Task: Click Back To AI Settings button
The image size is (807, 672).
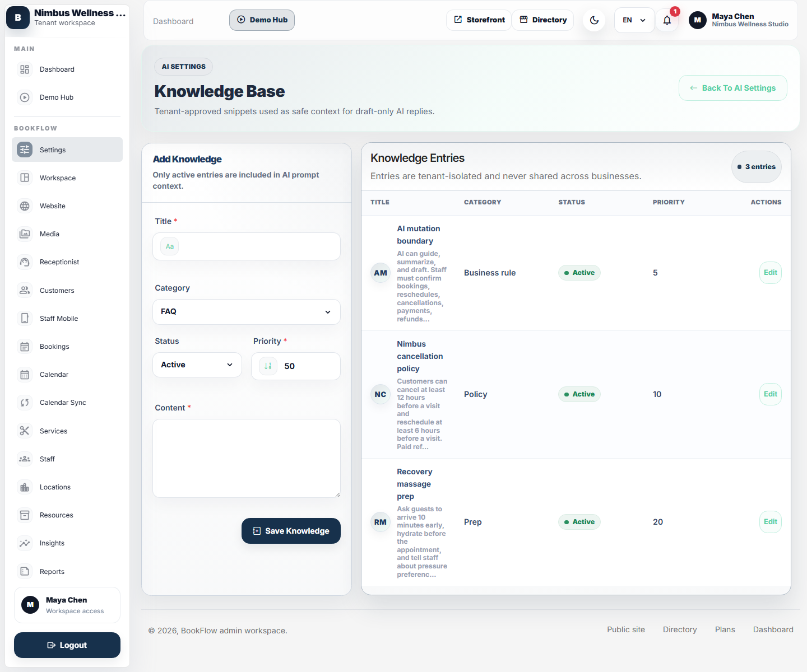Action: pyautogui.click(x=733, y=88)
